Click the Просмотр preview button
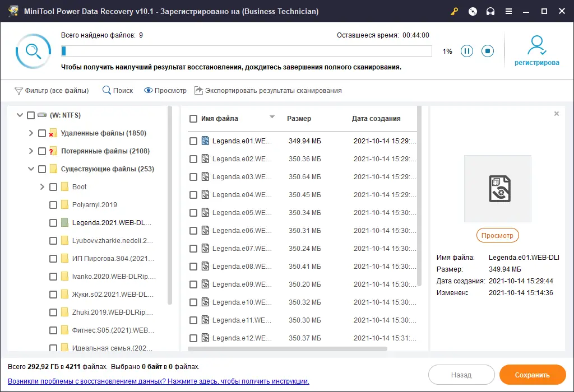The height and width of the screenshot is (392, 574). pyautogui.click(x=498, y=236)
